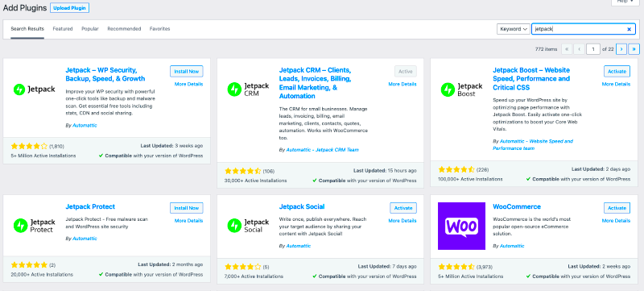Click the star rating of Jetpack WP Security

point(29,146)
